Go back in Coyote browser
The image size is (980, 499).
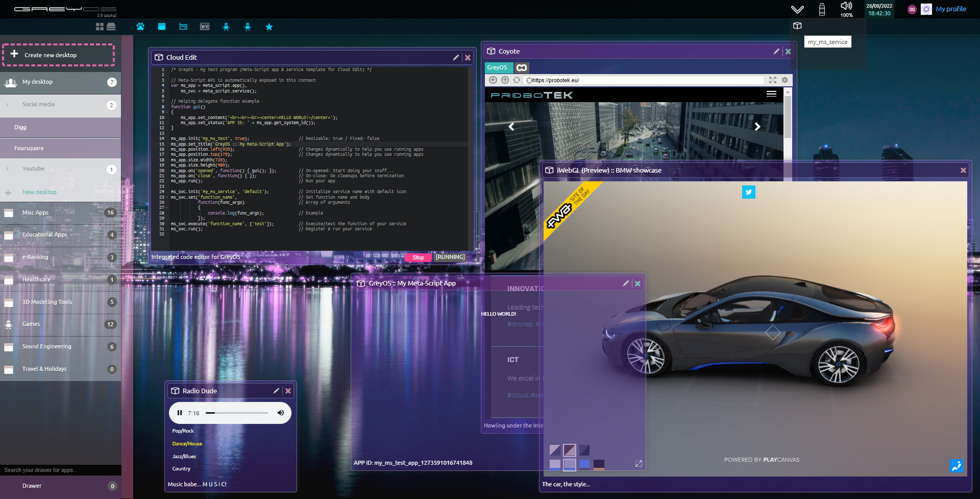(x=493, y=80)
